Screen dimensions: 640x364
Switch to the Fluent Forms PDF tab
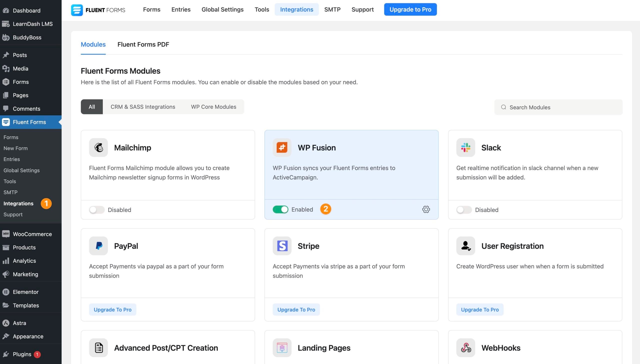(143, 44)
